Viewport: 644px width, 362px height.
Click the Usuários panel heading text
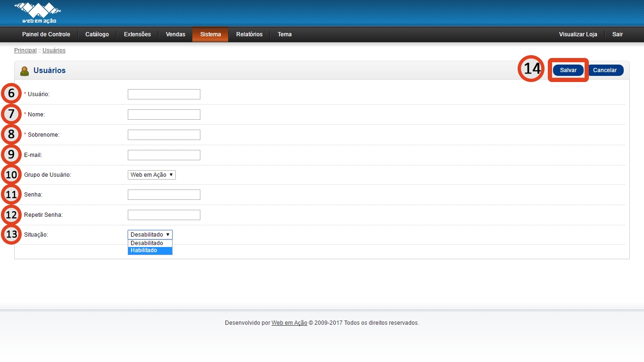tap(50, 71)
